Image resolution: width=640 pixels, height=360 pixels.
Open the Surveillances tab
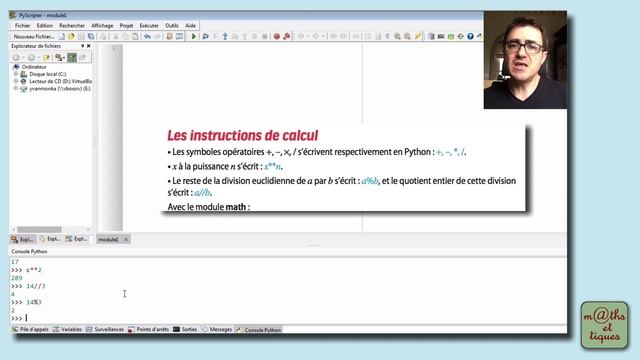tap(105, 329)
